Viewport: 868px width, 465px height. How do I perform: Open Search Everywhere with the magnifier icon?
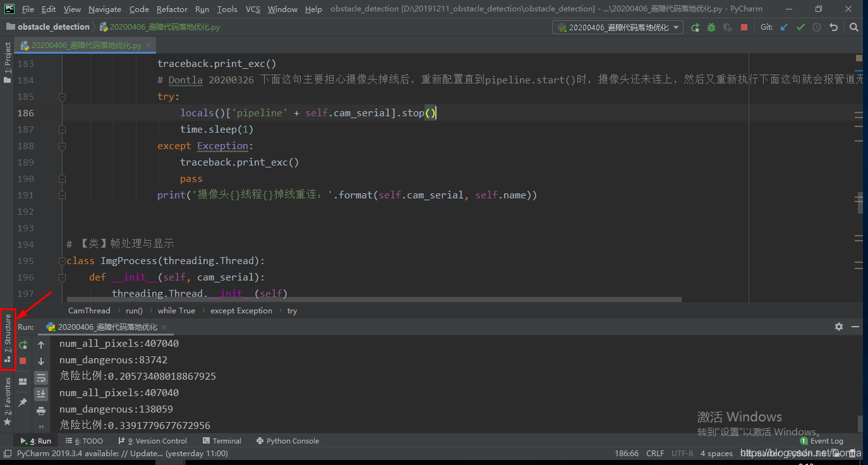[x=854, y=27]
